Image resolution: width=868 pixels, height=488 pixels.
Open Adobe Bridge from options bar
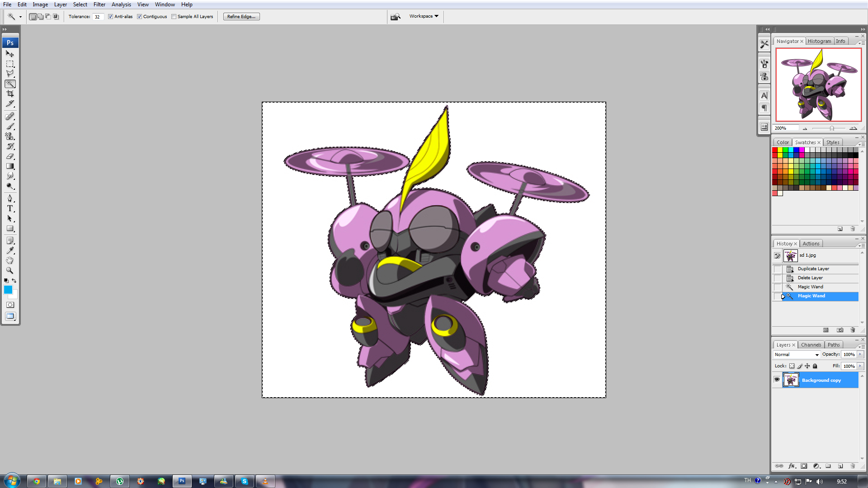[x=396, y=17]
